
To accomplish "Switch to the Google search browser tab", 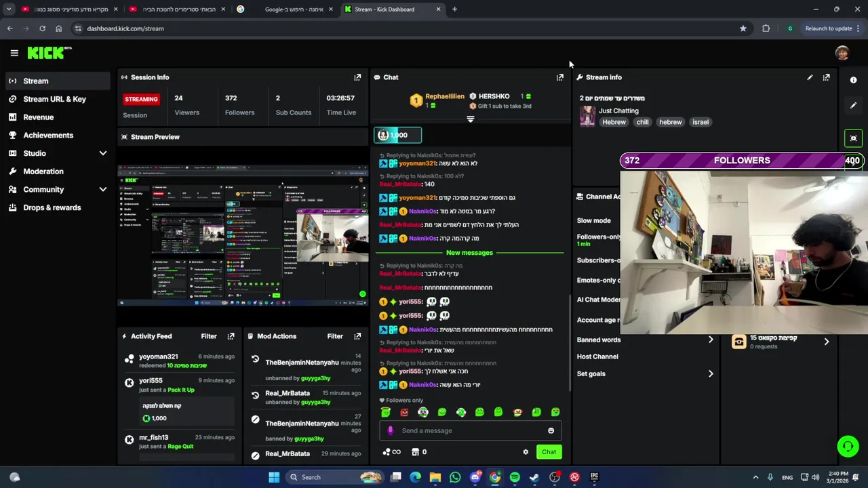I will coord(285,9).
